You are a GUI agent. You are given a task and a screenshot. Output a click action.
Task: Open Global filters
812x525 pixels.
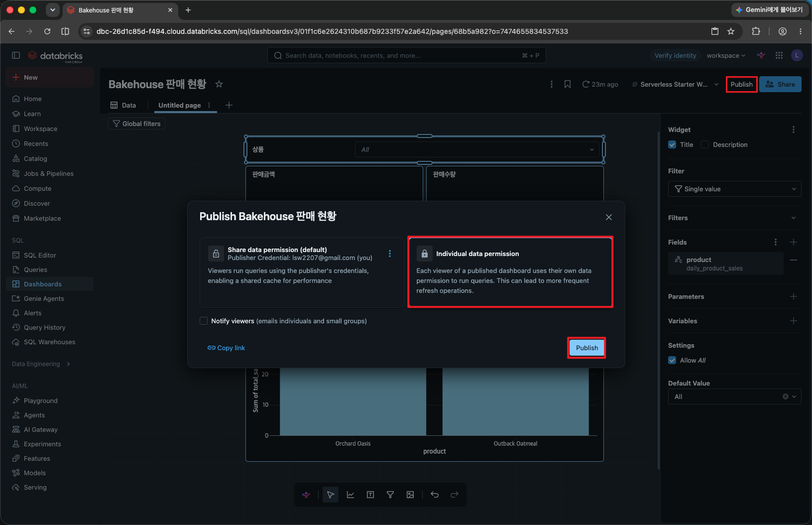[136, 124]
